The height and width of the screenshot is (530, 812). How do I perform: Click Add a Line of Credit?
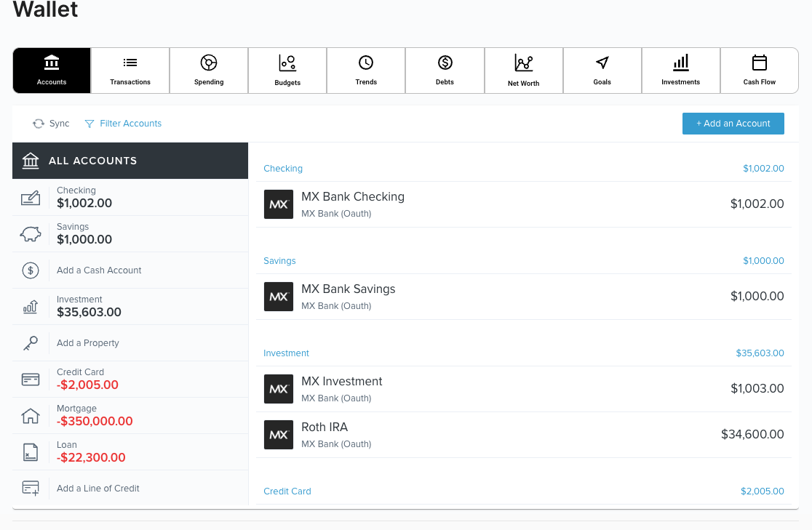(98, 489)
